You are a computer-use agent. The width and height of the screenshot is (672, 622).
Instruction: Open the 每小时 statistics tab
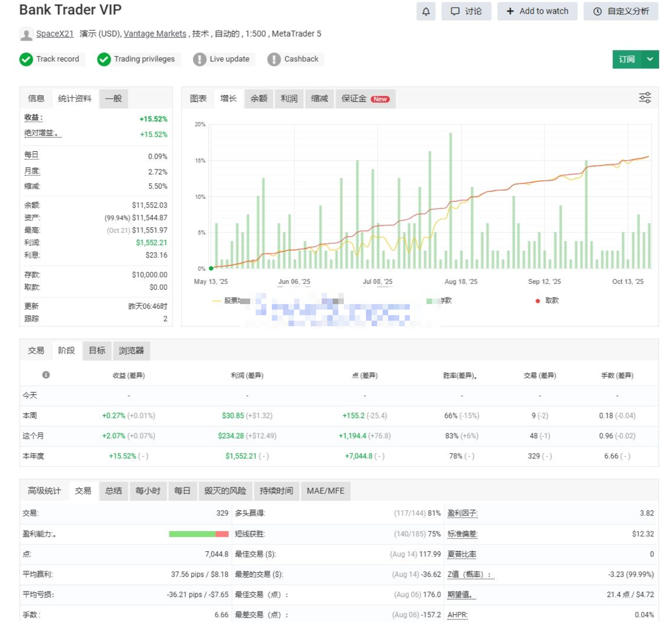coord(148,491)
